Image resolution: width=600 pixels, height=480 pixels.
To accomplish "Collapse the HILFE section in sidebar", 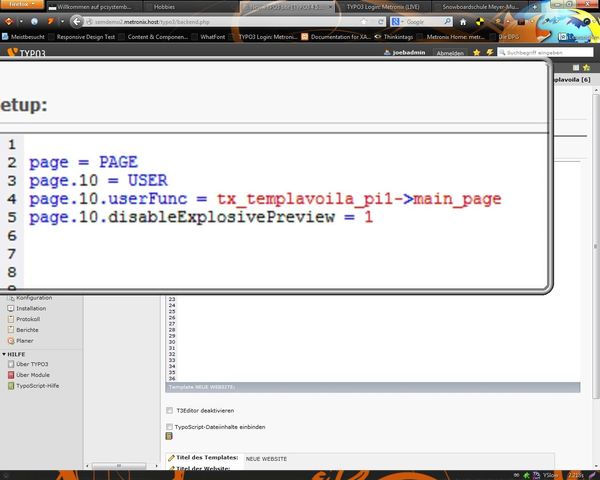I will [4, 354].
